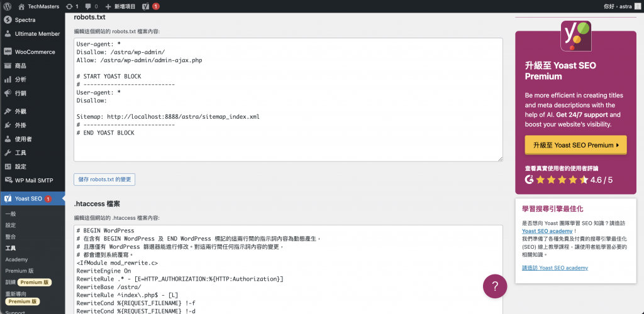Click the '# START YOAST BLOCK' line
Screen dimensions: 644x314
coord(109,76)
